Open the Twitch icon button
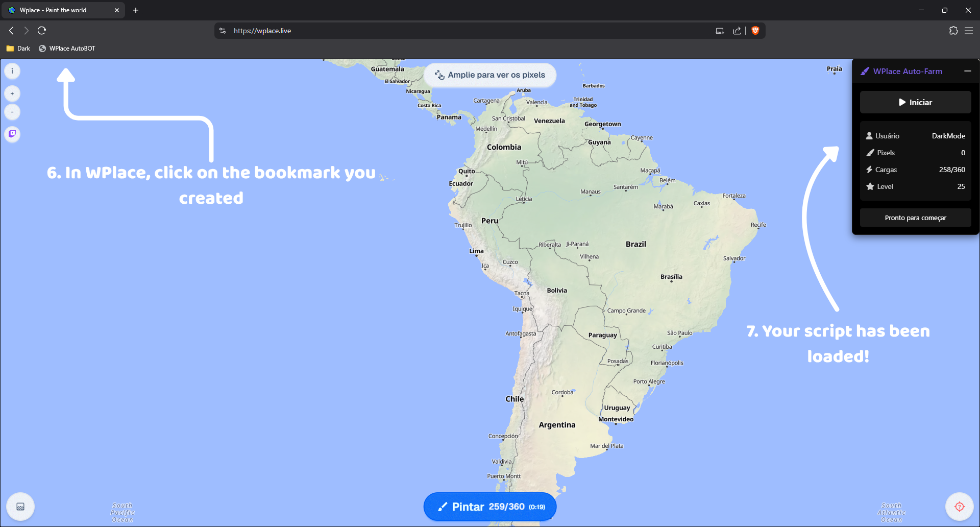The image size is (980, 527). point(12,134)
